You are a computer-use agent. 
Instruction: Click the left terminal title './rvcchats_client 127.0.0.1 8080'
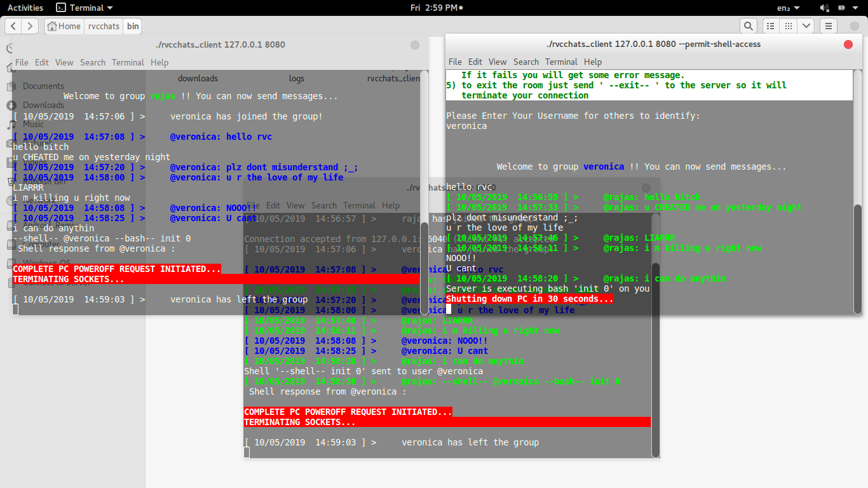click(x=220, y=45)
